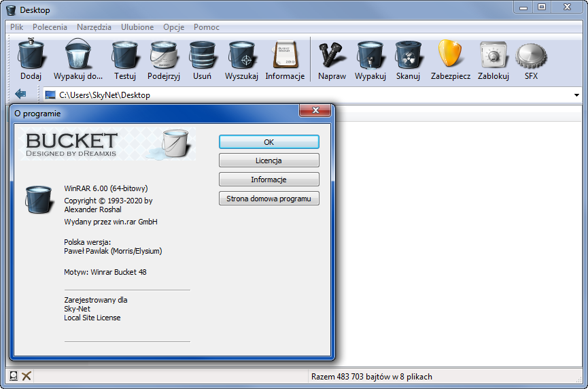Click the WinRAR 6.00 (64-bitowy) text

106,188
